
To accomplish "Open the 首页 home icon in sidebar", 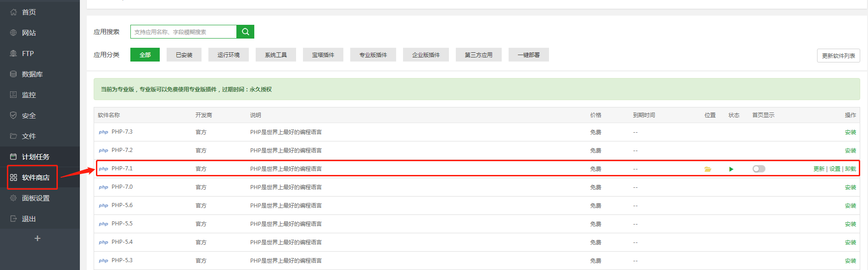I will tap(13, 12).
